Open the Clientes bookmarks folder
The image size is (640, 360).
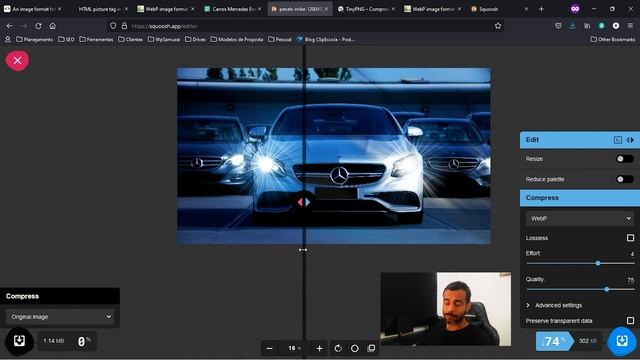131,40
